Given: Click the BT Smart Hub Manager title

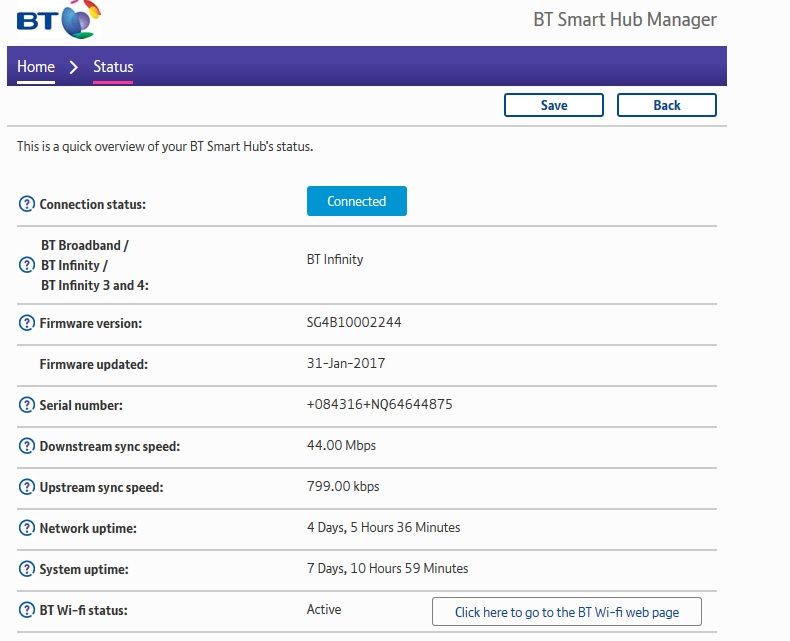Looking at the screenshot, I should click(625, 20).
